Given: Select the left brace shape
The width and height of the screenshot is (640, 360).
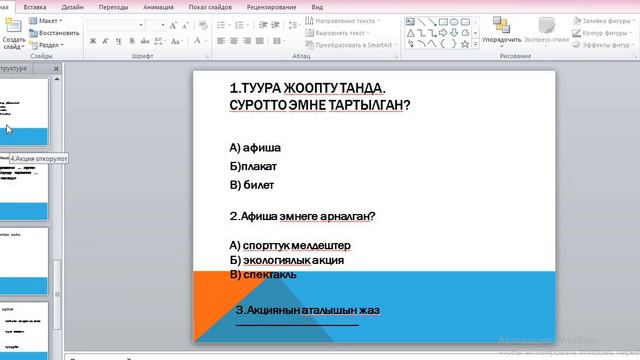Looking at the screenshot, I should (x=443, y=44).
